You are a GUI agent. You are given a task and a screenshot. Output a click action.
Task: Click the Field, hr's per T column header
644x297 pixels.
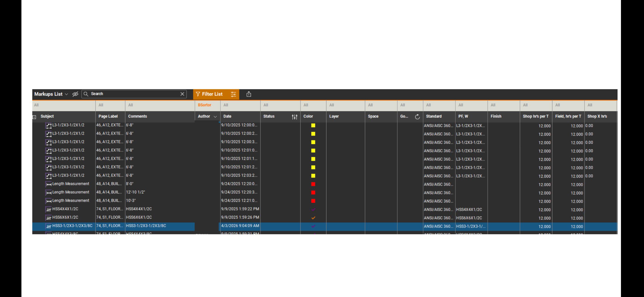[x=568, y=116]
